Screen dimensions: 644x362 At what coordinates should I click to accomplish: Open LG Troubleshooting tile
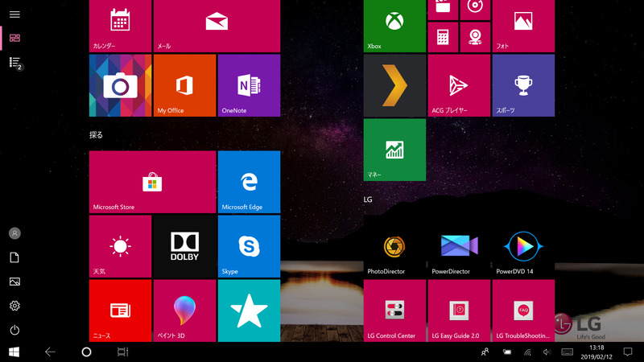[x=524, y=311]
